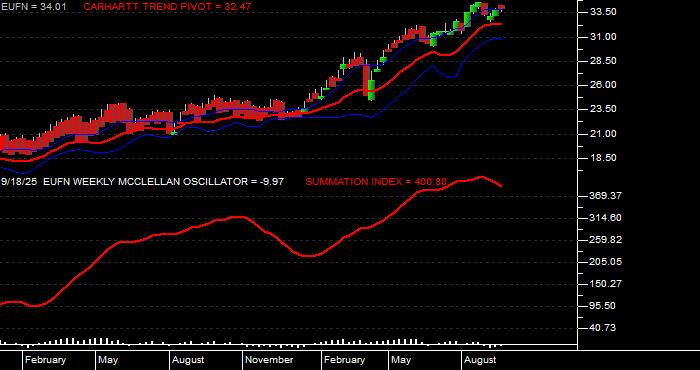Click the 21.00 price axis value

point(604,133)
